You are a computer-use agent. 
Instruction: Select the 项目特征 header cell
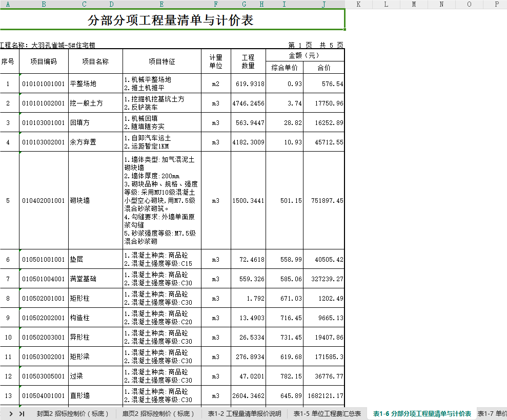[x=161, y=61]
